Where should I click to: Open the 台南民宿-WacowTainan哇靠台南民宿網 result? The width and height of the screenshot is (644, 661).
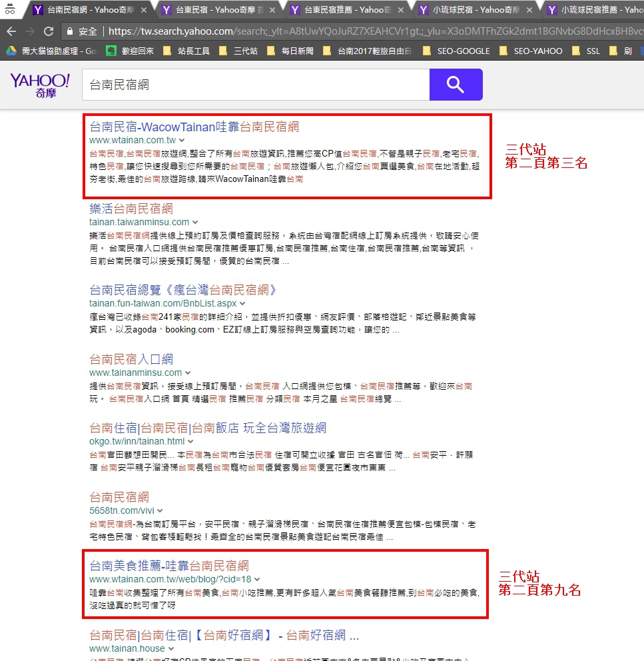pyautogui.click(x=194, y=127)
